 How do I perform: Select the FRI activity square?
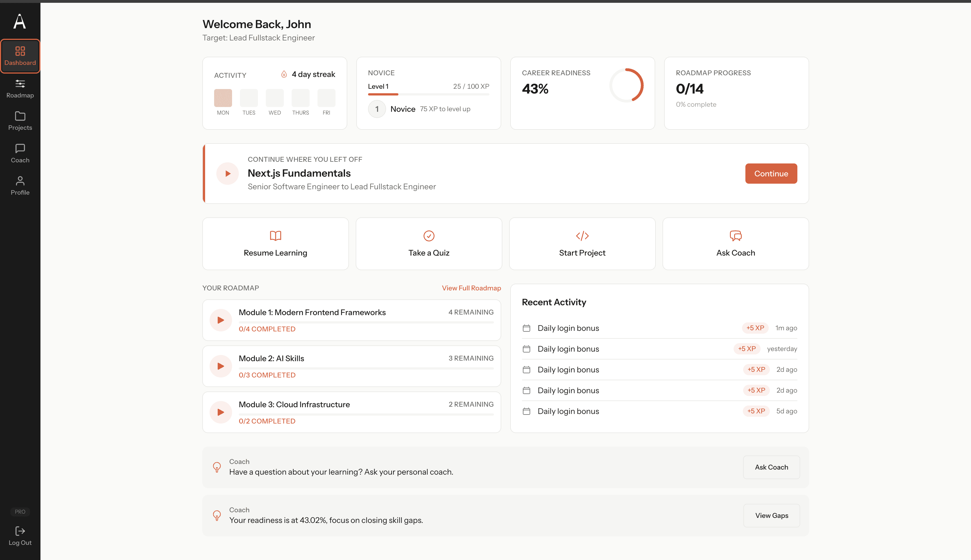(326, 98)
